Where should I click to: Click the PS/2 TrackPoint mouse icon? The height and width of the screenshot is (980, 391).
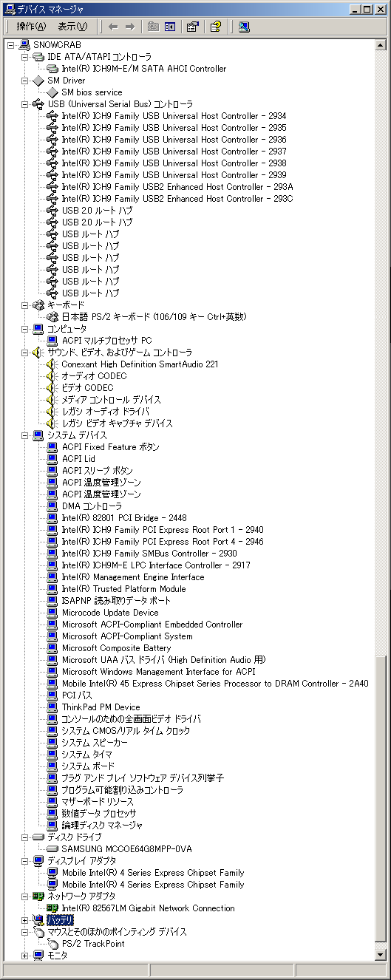click(x=52, y=944)
